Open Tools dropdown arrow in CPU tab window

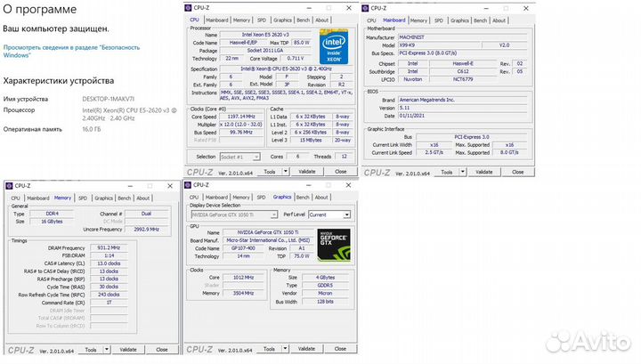tap(286, 172)
